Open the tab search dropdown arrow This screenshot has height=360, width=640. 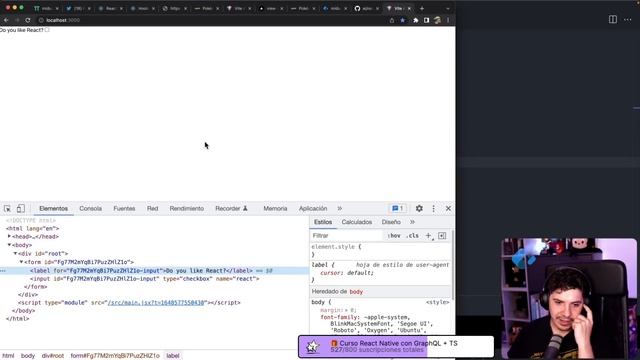[448, 8]
